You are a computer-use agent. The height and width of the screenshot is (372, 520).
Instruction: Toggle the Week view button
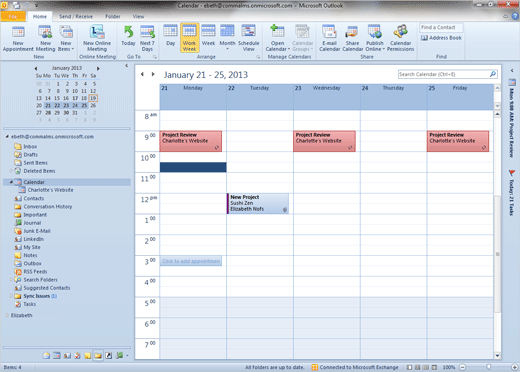point(208,38)
